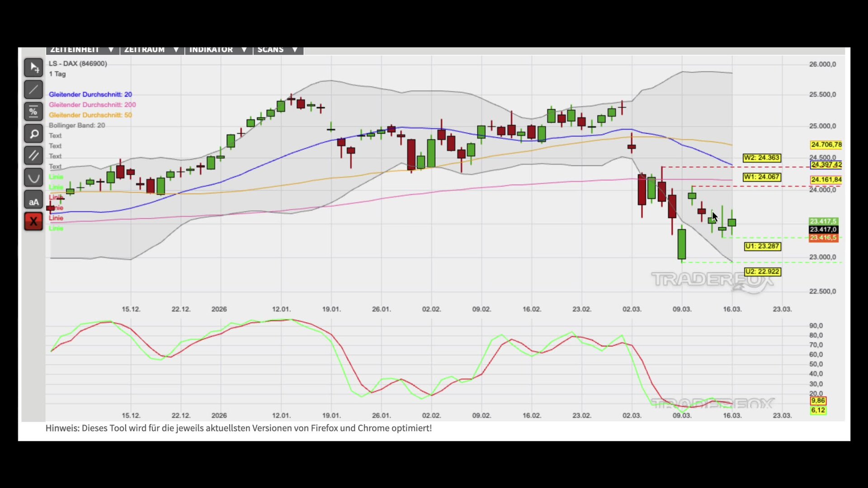The image size is (868, 488).
Task: Click the LS - DAX (846900) chart title
Action: (x=78, y=64)
